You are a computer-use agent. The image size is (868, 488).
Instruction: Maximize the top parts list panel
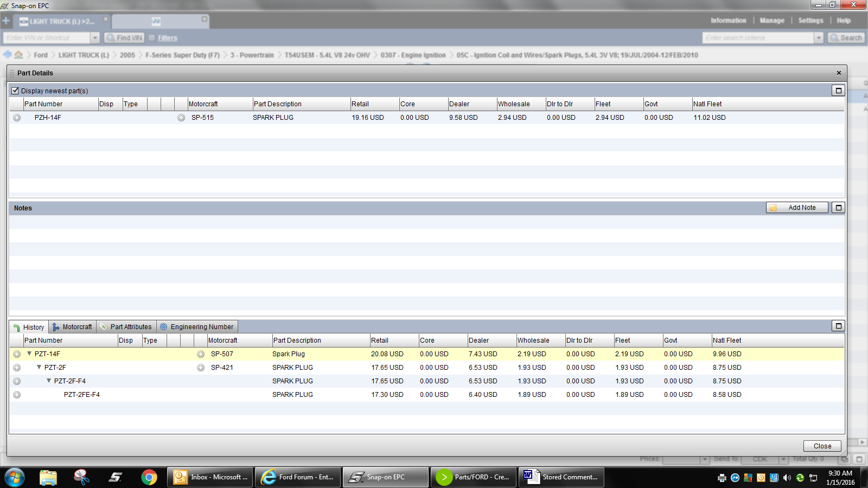[838, 91]
